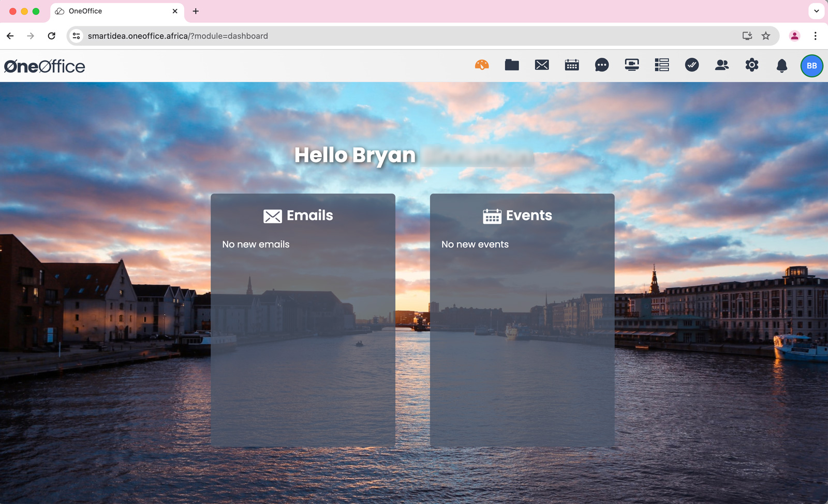Open the Tasks double-checkmark icon
This screenshot has height=504, width=828.
[x=692, y=65]
